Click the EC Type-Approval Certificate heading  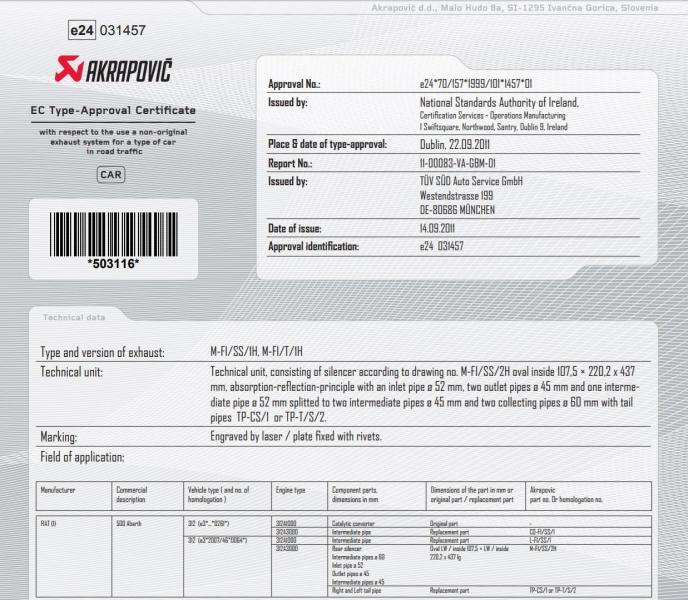pyautogui.click(x=112, y=110)
